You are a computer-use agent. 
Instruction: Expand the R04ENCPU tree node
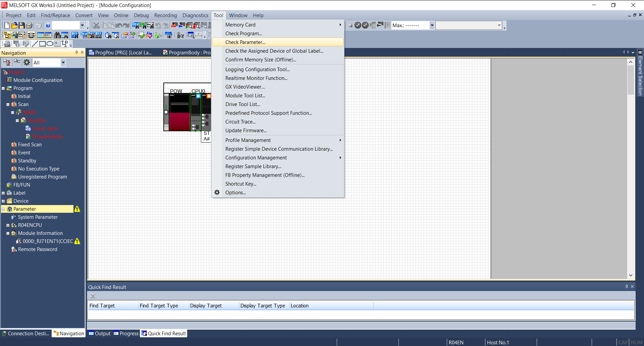coord(8,225)
